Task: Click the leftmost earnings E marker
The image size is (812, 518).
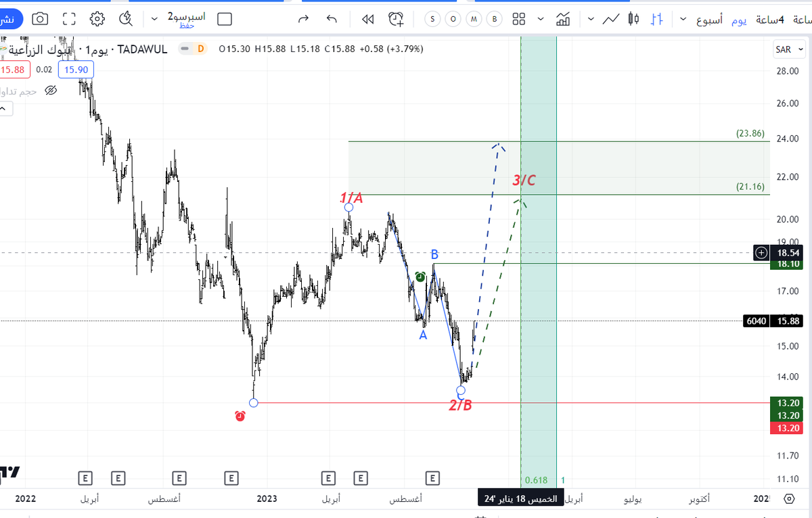Action: point(85,478)
